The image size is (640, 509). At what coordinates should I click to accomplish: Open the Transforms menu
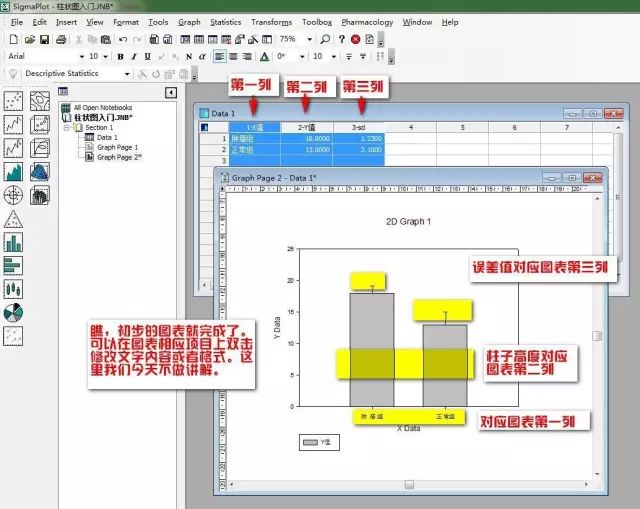coord(271,22)
